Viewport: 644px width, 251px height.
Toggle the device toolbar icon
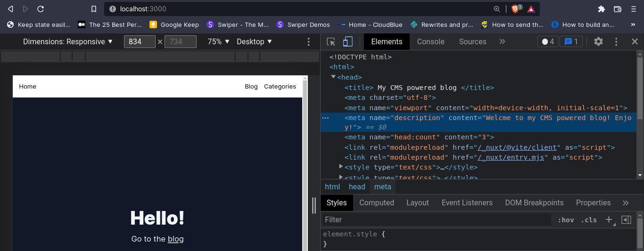347,42
